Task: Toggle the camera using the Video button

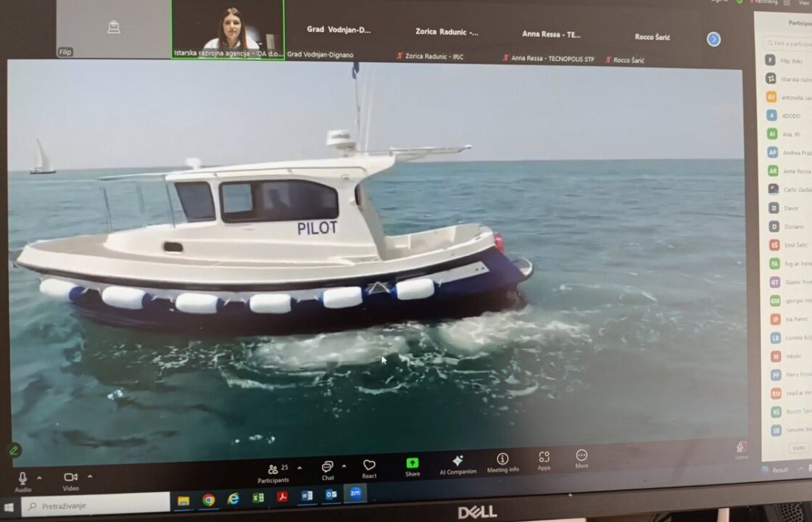Action: point(71,481)
